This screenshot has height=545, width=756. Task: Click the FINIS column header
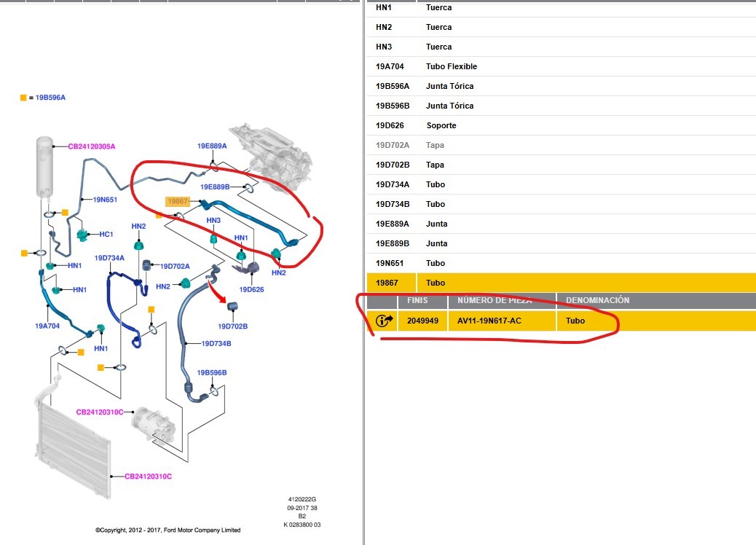pos(417,300)
